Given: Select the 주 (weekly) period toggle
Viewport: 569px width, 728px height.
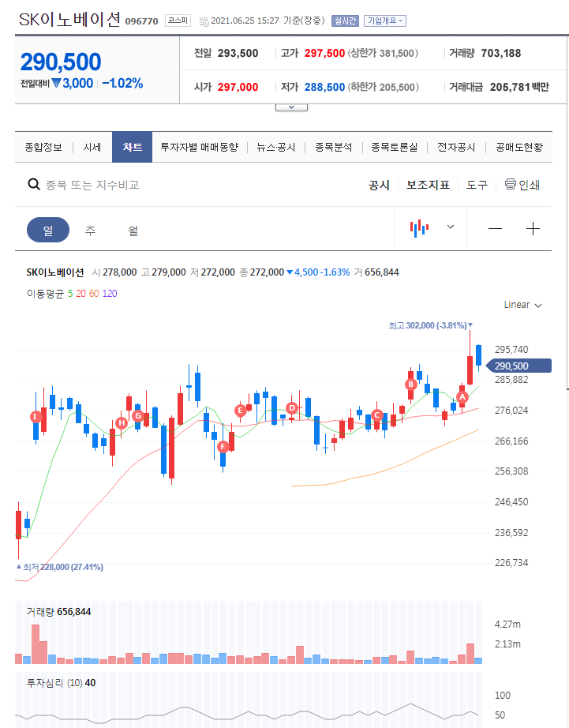Looking at the screenshot, I should (x=91, y=230).
